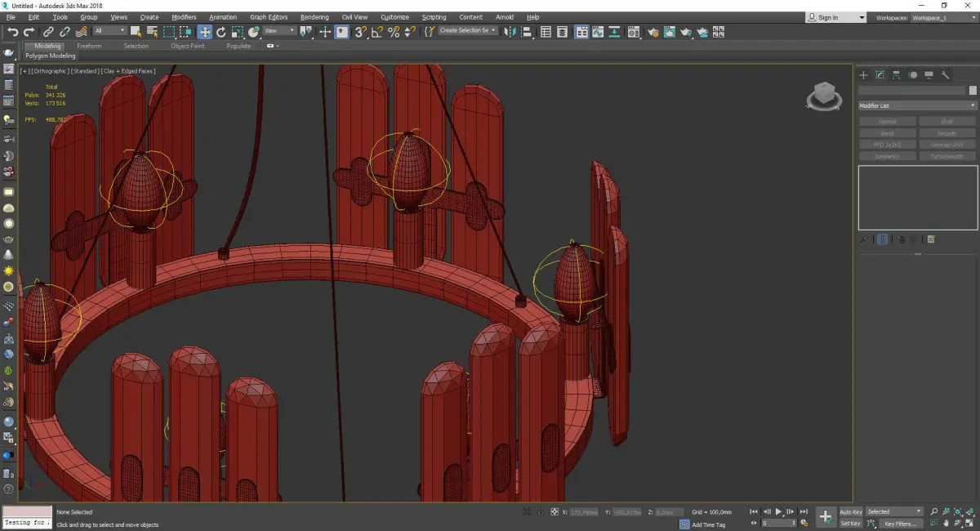Open the Hierarchy panel tab icon
This screenshot has width=980, height=531.
pyautogui.click(x=896, y=75)
